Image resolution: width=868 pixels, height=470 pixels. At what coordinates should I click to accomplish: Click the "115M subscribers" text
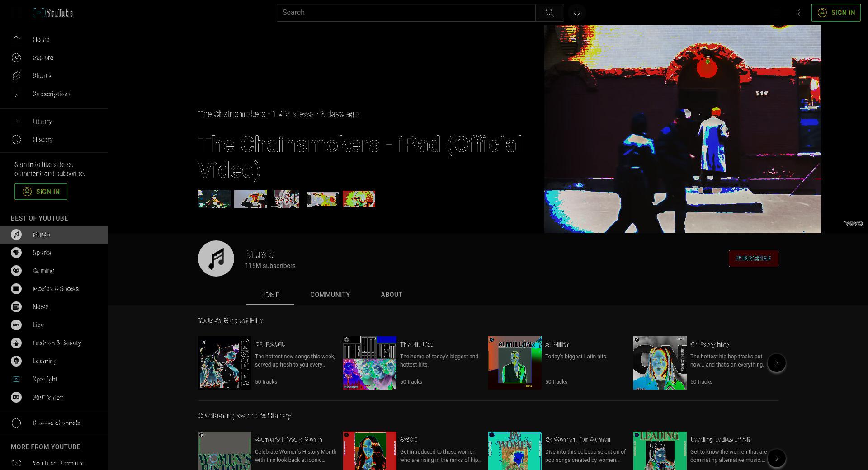270,266
